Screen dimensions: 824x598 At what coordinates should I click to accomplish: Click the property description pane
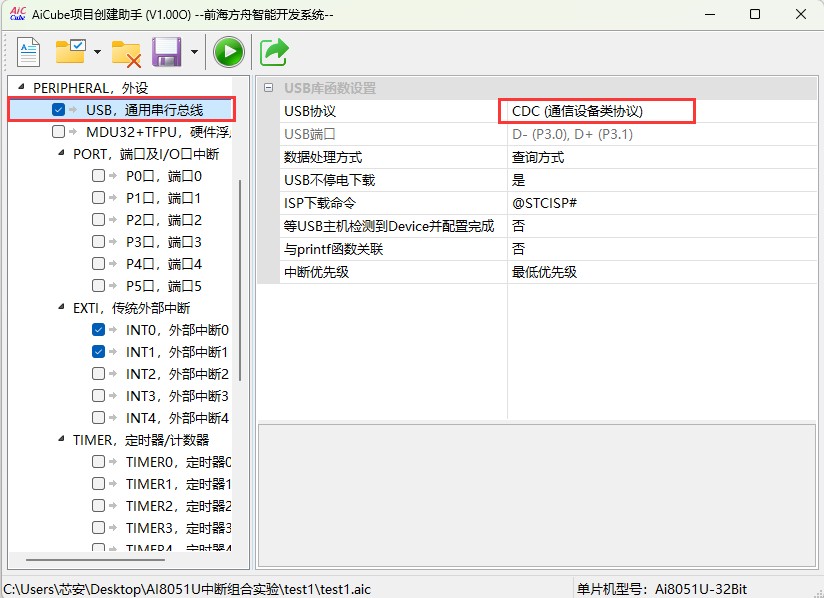pyautogui.click(x=537, y=495)
